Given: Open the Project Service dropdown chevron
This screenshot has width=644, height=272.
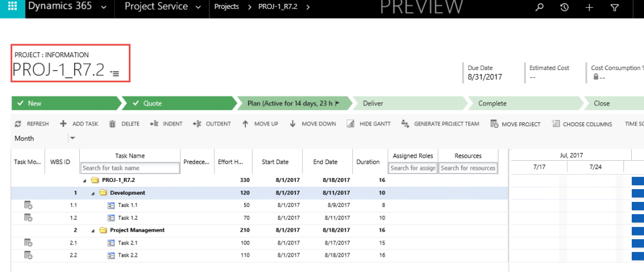Looking at the screenshot, I should point(198,7).
